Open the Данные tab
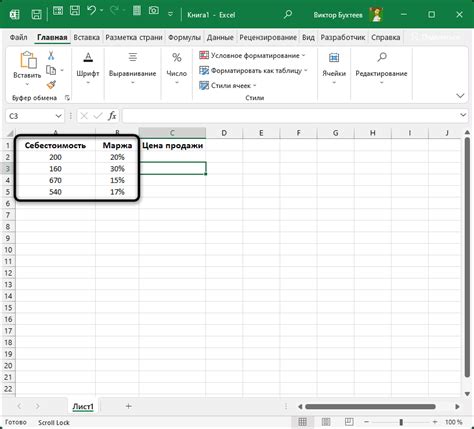 [220, 37]
